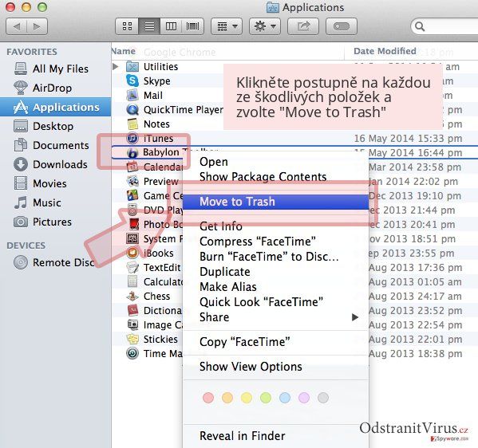Choose Copy "FaceTime"
This screenshot has width=478, height=448.
[x=275, y=342]
